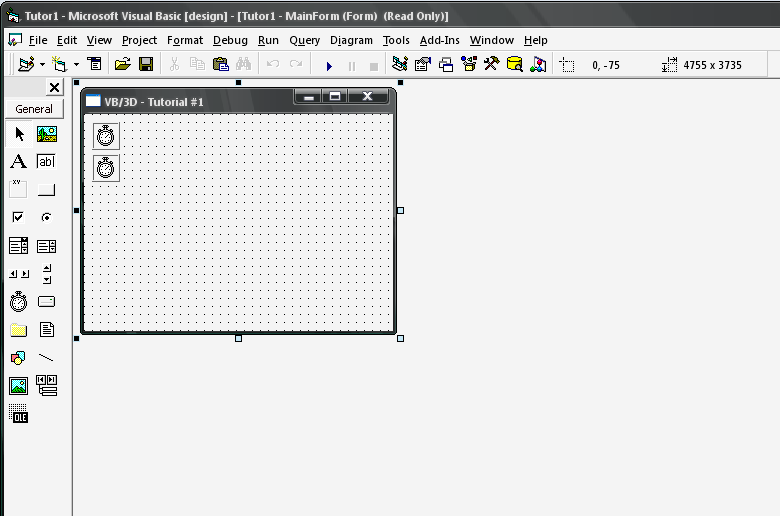
Task: Open the Tools menu
Action: point(396,40)
